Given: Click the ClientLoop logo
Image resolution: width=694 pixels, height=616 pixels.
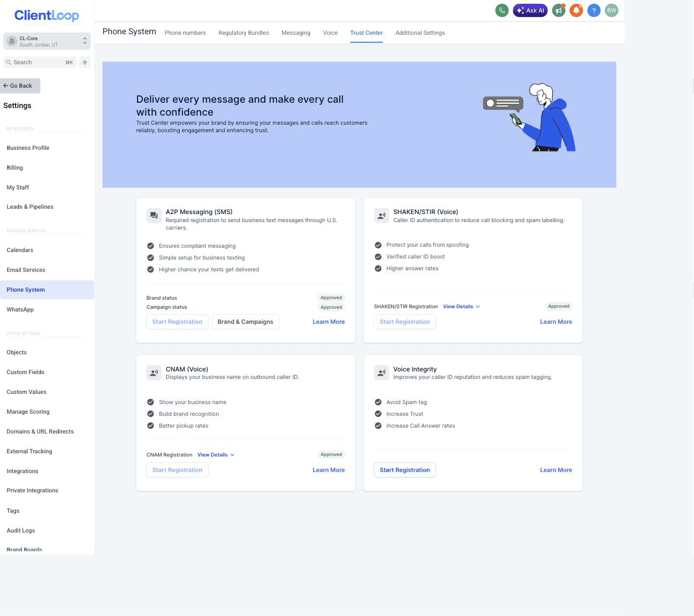Looking at the screenshot, I should [47, 16].
